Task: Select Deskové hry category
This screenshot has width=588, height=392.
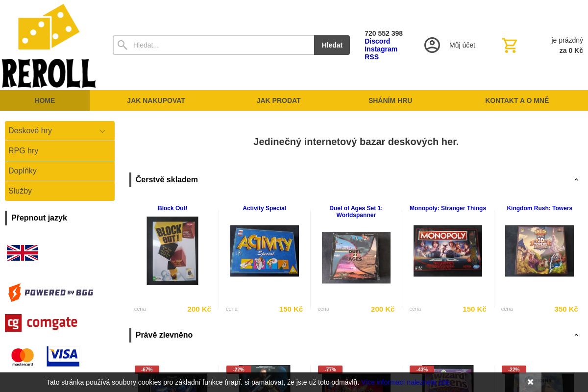Action: pyautogui.click(x=60, y=131)
